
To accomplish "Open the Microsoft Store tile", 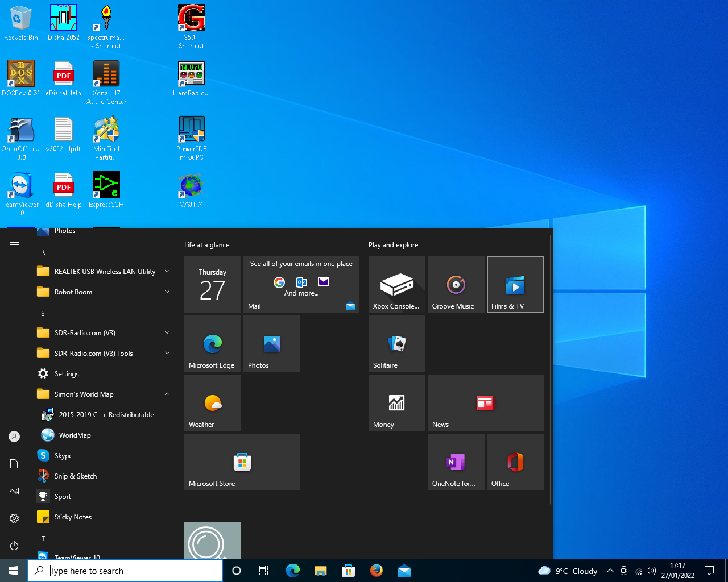I will [242, 462].
